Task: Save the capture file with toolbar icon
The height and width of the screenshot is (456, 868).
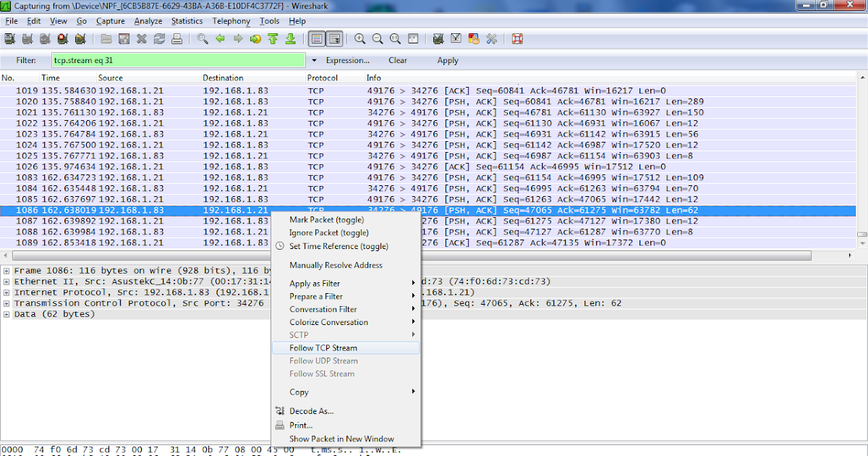Action: pyautogui.click(x=124, y=39)
